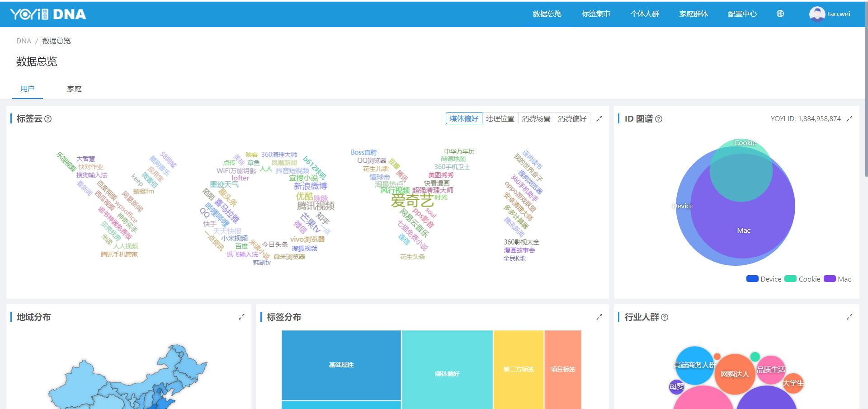Image resolution: width=868 pixels, height=409 pixels.
Task: Open 标签集市 in top navigation
Action: [x=596, y=14]
